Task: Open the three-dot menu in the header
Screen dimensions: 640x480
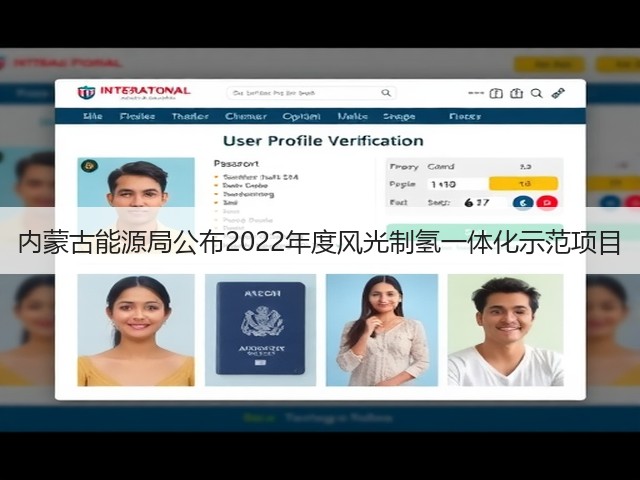Action: click(476, 93)
